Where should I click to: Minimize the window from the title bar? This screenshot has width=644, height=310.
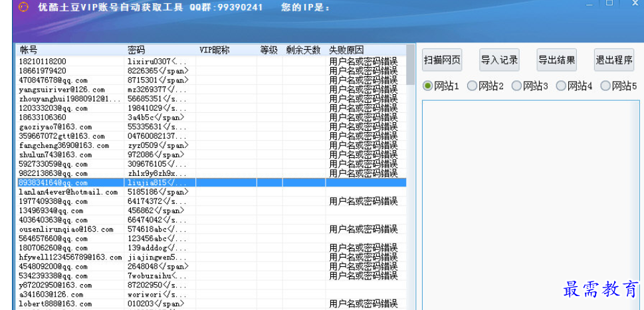[x=590, y=3]
